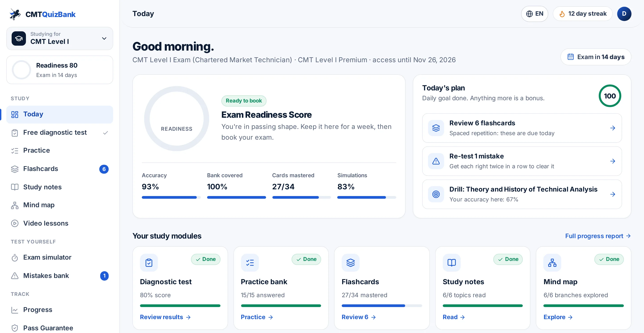This screenshot has width=644, height=333.
Task: Open Practice in the sidebar
Action: click(60, 150)
